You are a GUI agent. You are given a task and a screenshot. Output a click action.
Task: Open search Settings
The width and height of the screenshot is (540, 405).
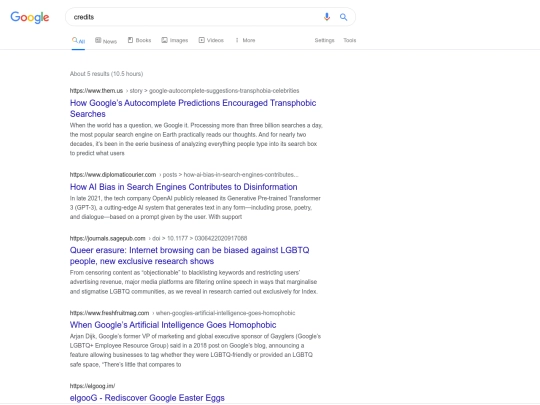click(324, 40)
